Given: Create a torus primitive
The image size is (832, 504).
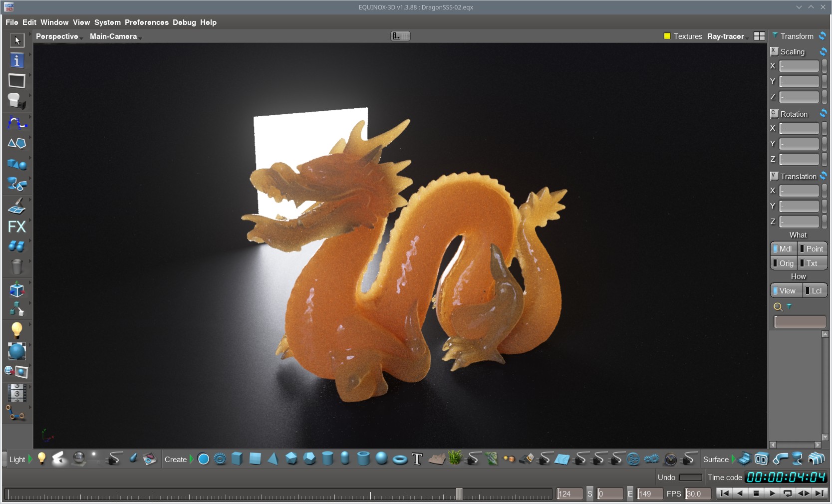Looking at the screenshot, I should [400, 459].
